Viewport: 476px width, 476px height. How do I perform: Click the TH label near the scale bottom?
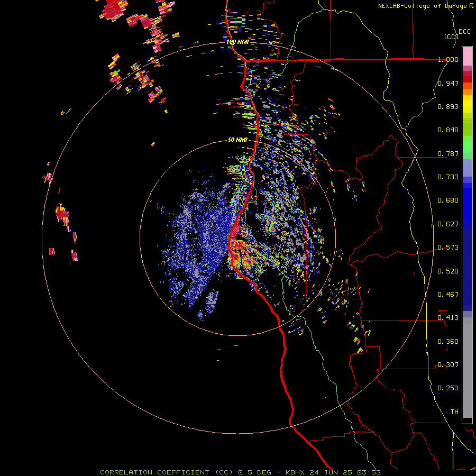[454, 412]
